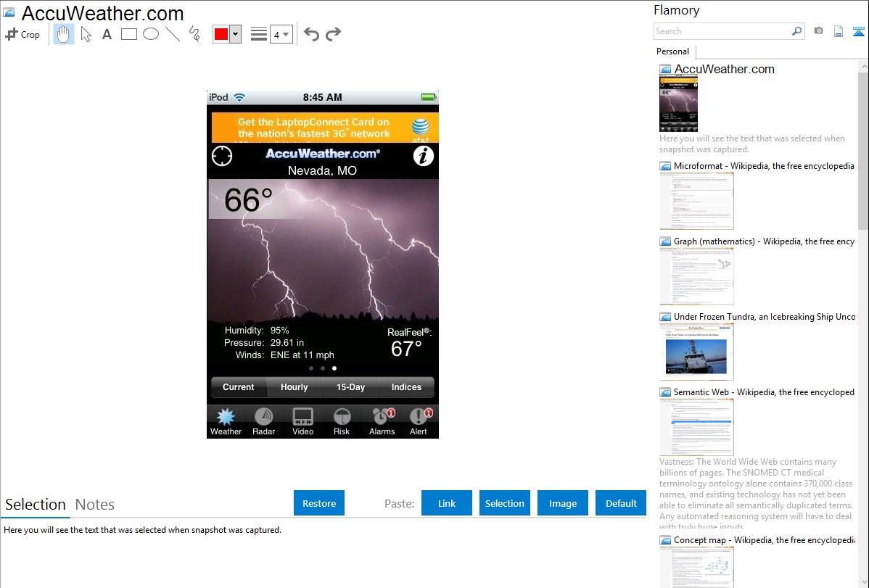Open Semantic Web snapshot thumbnail

tap(696, 427)
